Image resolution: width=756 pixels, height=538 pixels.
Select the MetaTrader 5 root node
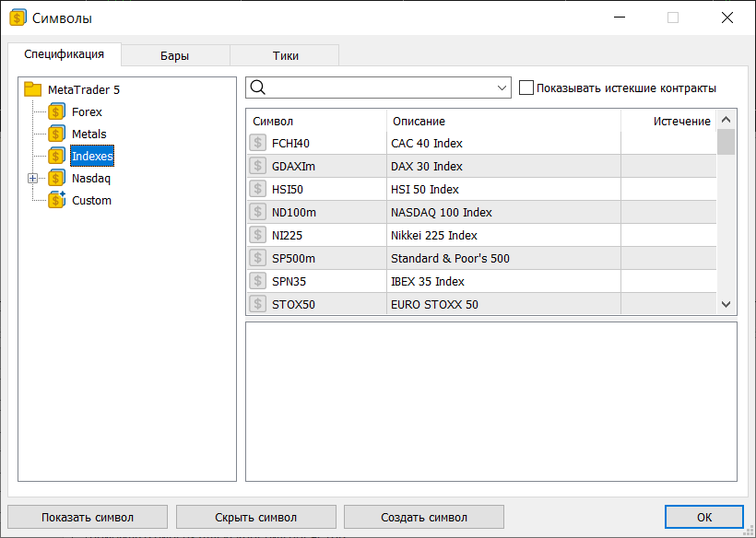coord(83,89)
